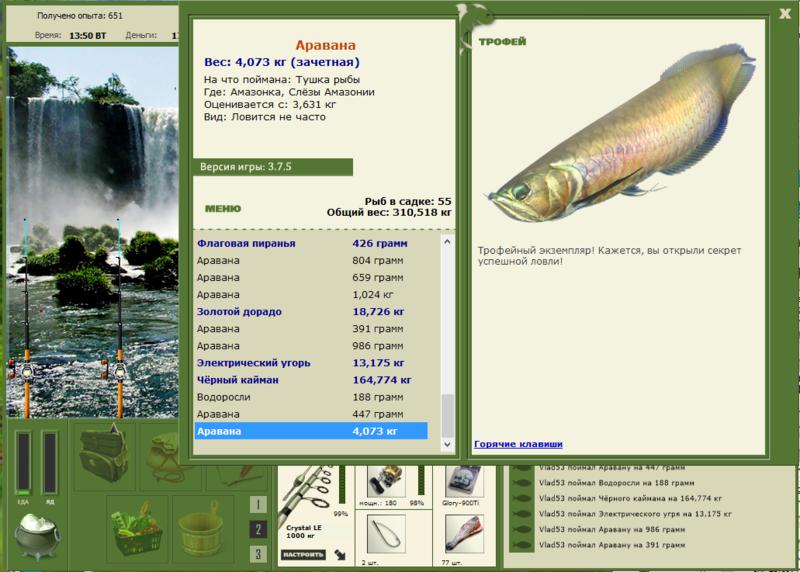
Task: Open the Горячие клавиши link
Action: [518, 444]
